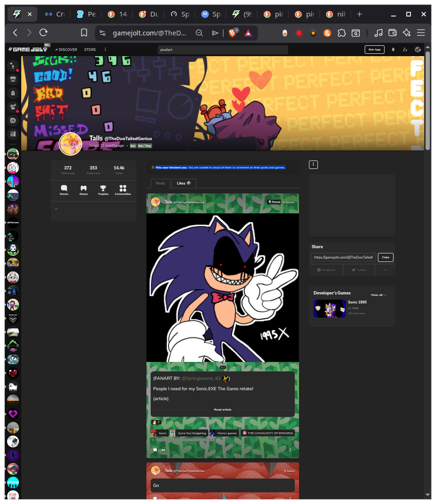The width and height of the screenshot is (436, 504).
Task: Switch to the 'Du' browser tab
Action: (x=149, y=14)
